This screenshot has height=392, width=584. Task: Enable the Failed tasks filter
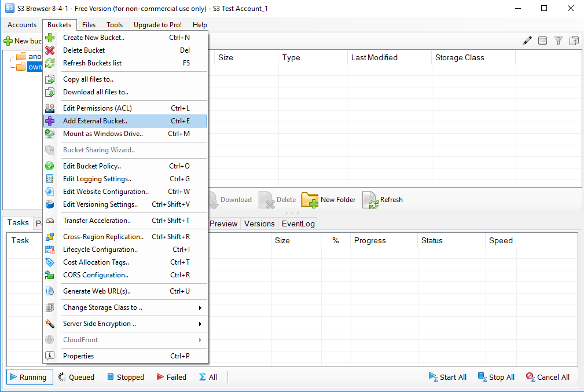[x=171, y=377]
